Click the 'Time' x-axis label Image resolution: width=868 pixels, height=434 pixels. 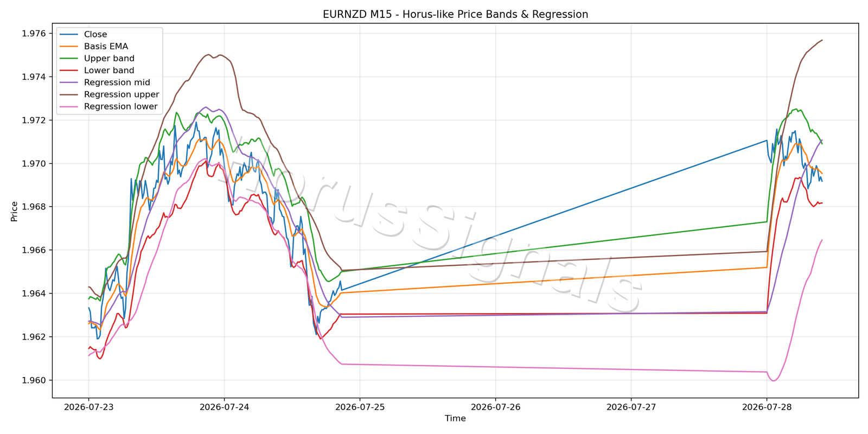click(x=455, y=418)
